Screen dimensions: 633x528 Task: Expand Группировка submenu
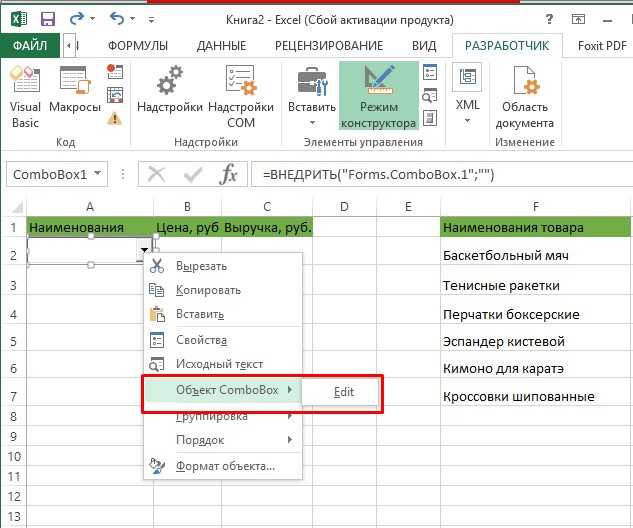coord(223,416)
